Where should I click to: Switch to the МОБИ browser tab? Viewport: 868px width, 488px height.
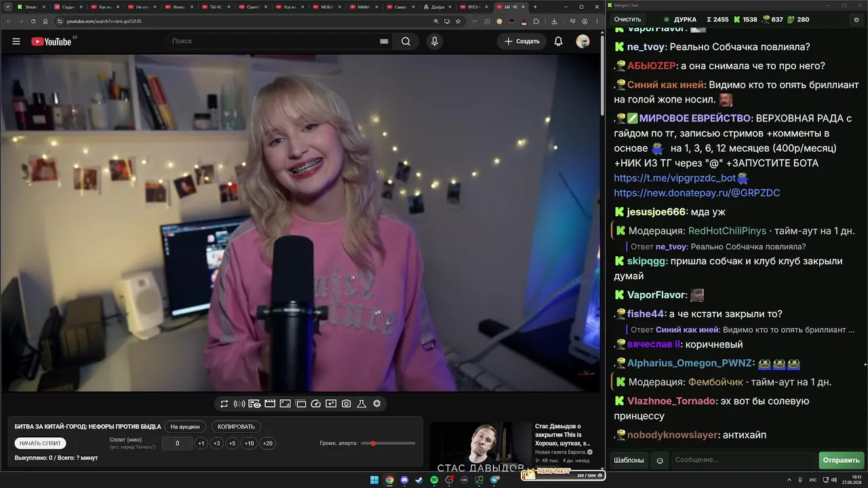[x=326, y=7]
